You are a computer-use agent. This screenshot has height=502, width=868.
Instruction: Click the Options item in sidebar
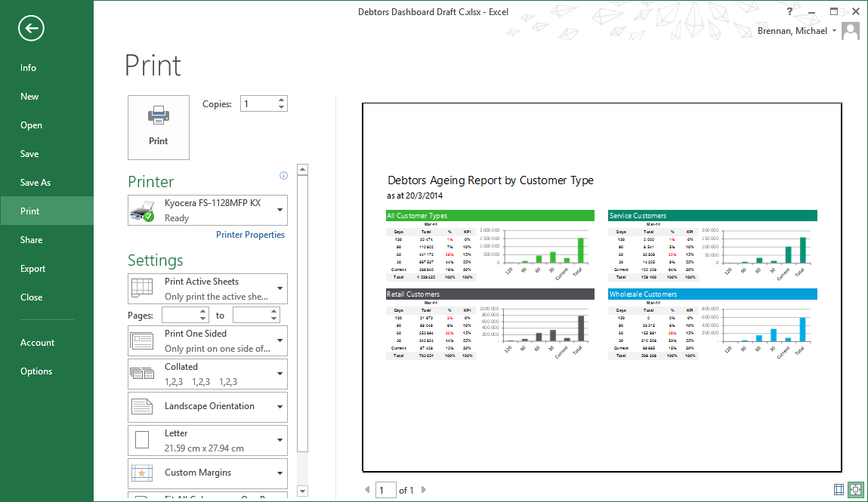[x=36, y=371]
